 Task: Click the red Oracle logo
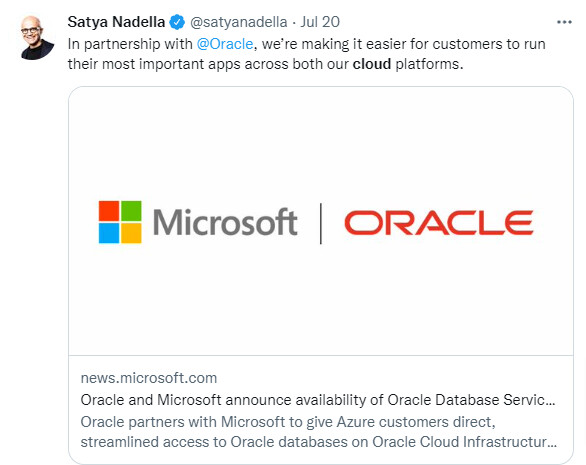(439, 223)
